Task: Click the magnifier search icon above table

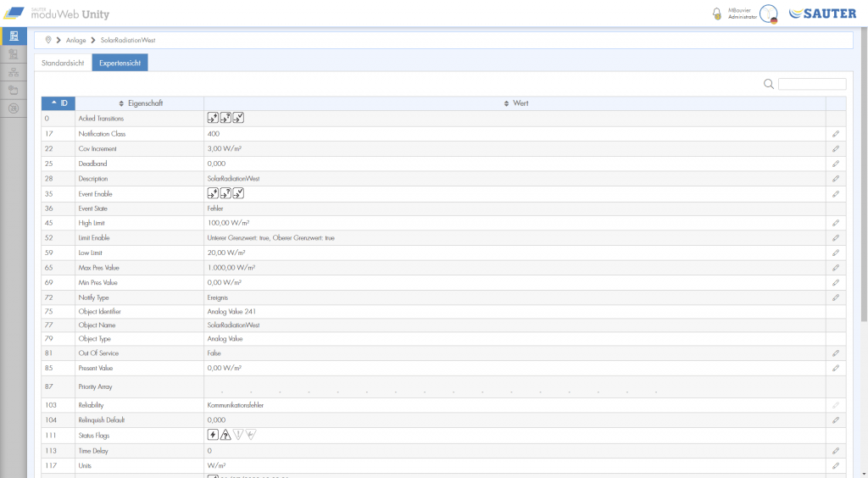Action: 769,84
